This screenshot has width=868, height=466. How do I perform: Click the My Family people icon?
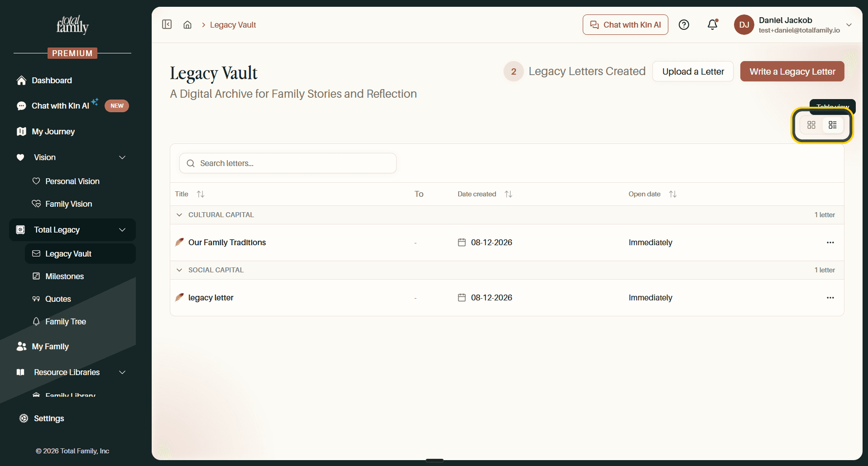pyautogui.click(x=21, y=347)
